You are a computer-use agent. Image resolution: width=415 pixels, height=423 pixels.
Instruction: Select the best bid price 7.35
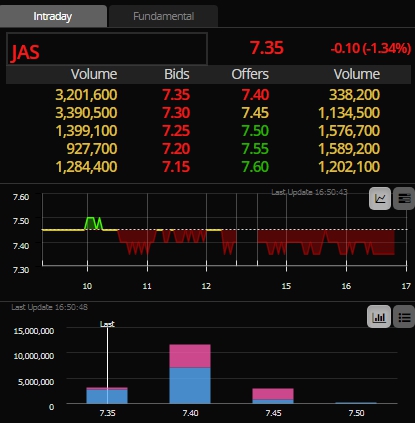[x=176, y=95]
